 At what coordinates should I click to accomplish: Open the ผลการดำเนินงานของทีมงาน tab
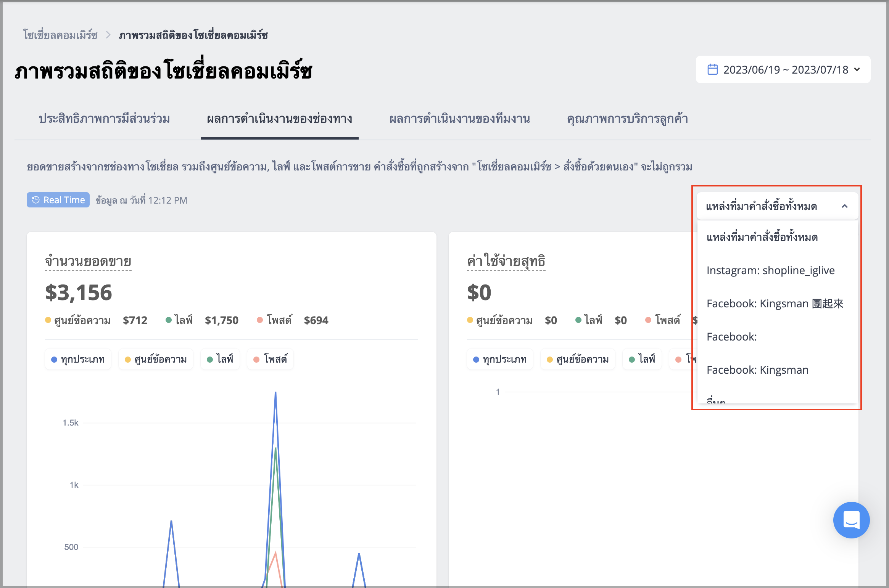click(x=459, y=119)
